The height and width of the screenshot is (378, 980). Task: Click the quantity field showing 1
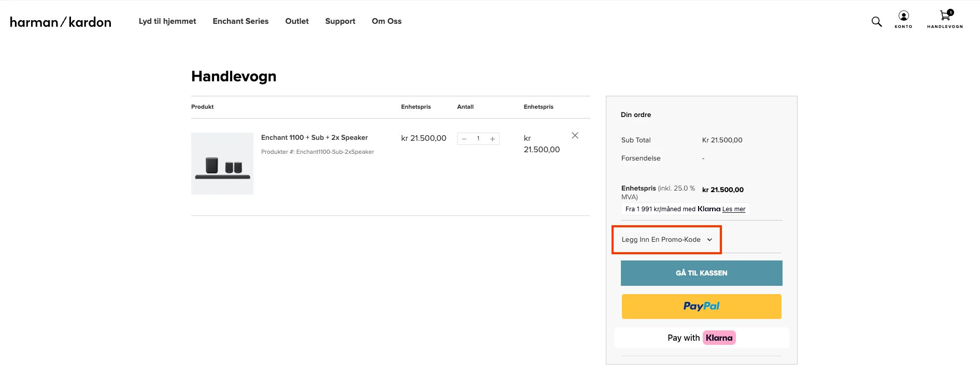(478, 139)
